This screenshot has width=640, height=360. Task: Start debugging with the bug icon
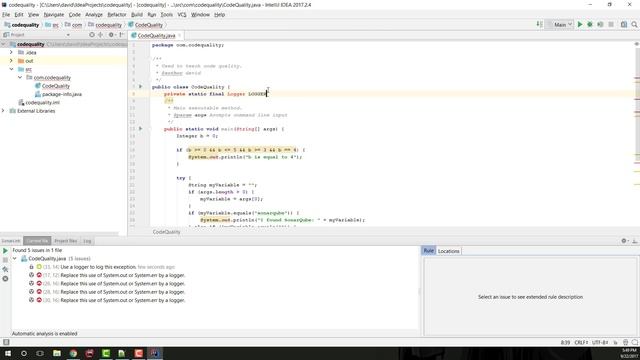(590, 24)
